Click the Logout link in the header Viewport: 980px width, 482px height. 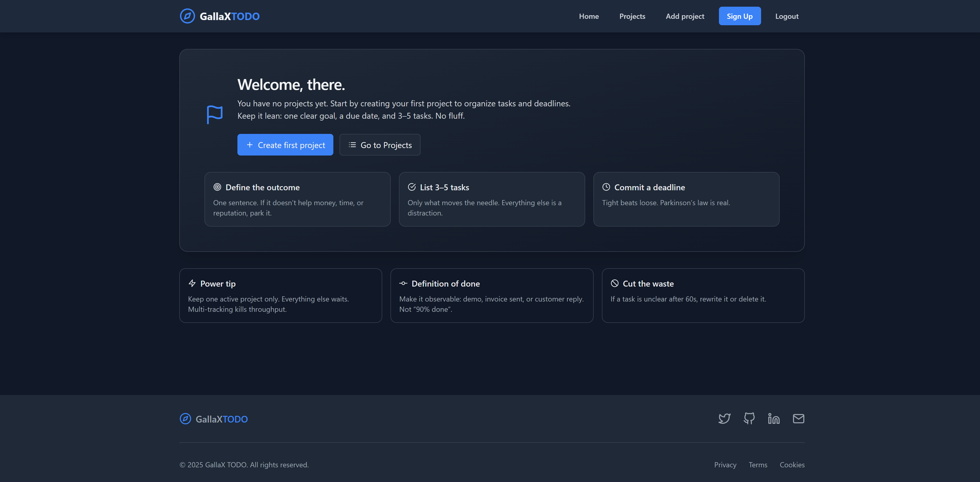pos(787,16)
